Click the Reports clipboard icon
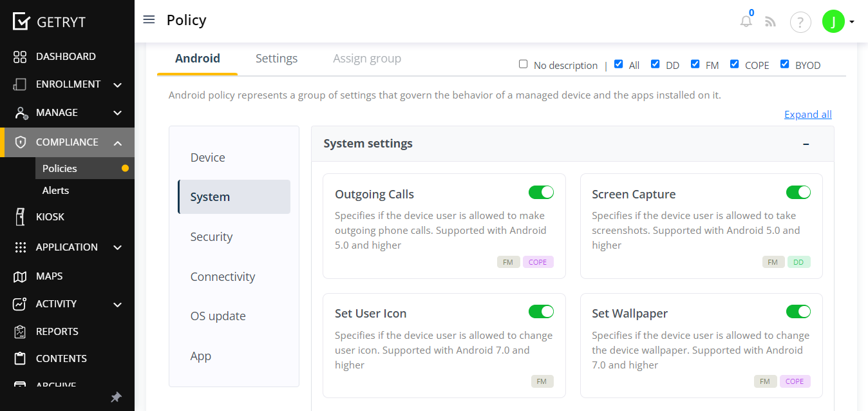The height and width of the screenshot is (411, 868). click(20, 332)
